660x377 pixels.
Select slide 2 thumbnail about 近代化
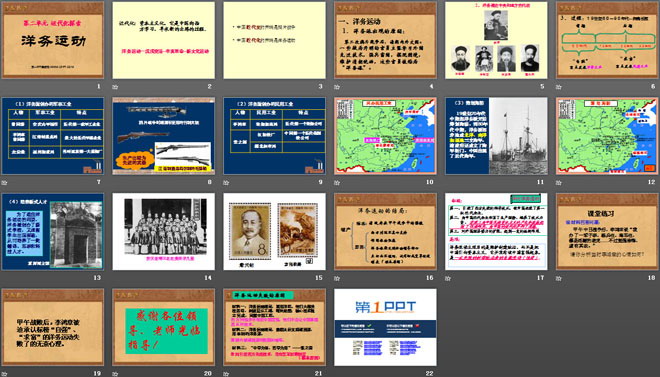[163, 40]
